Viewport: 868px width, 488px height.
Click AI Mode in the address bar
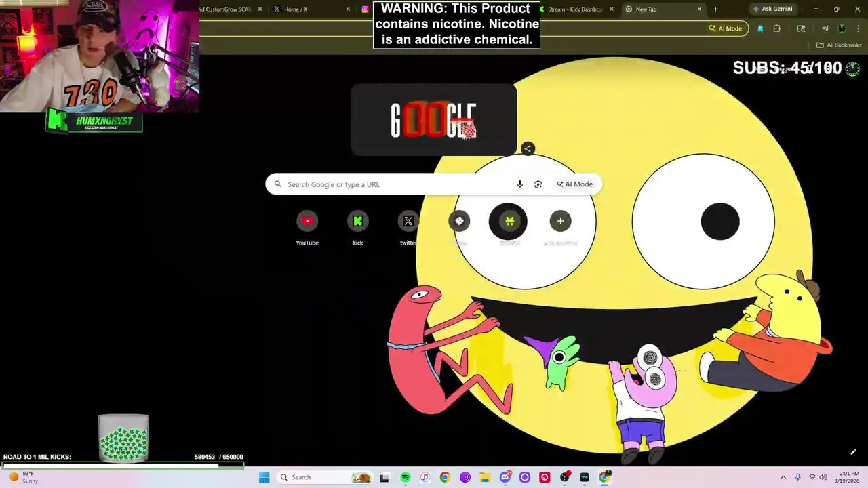[x=726, y=28]
